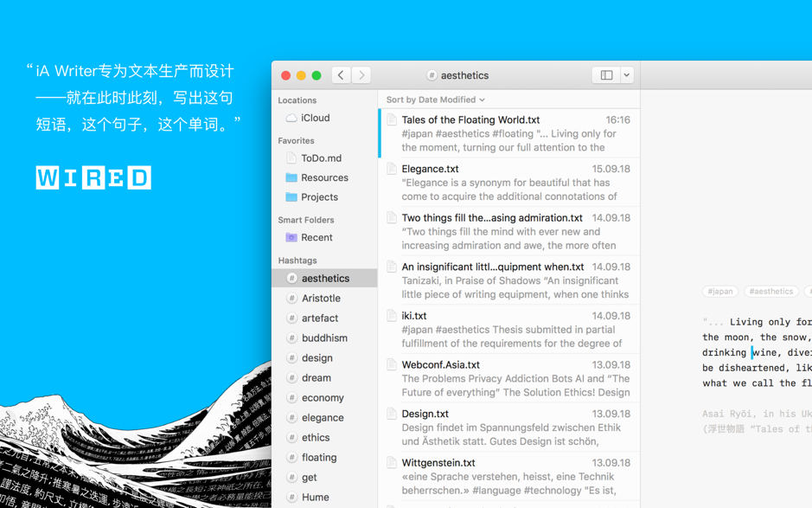Open iki.txt file title
This screenshot has height=508, width=812.
[x=414, y=316]
